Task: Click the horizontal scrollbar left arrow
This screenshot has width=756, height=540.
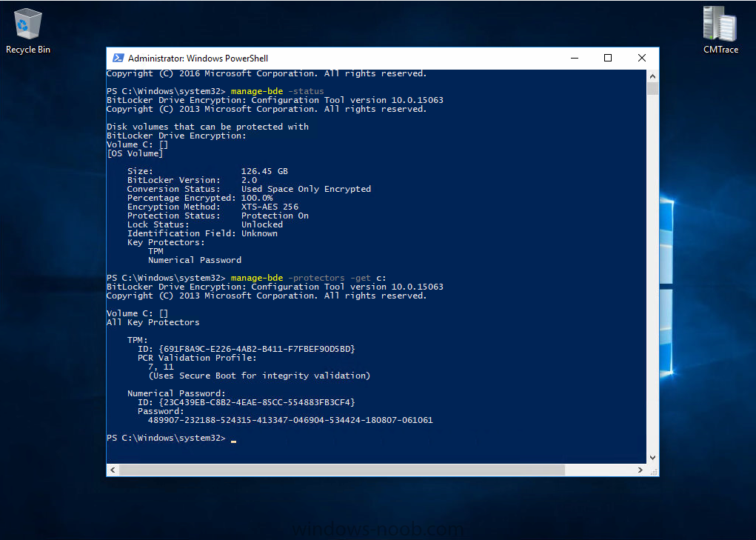Action: click(x=113, y=470)
